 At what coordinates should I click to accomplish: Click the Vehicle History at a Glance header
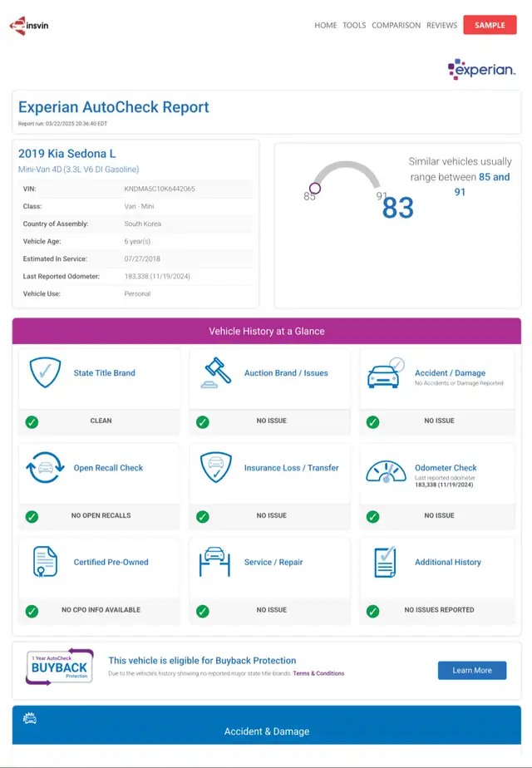[x=267, y=331]
